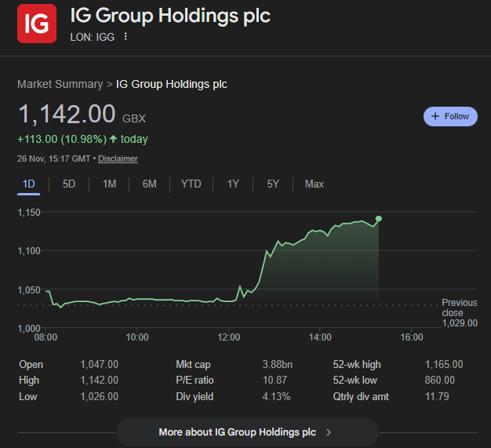Image resolution: width=491 pixels, height=448 pixels.
Task: Open the three-dot options menu beside LON: IGG
Action: click(x=125, y=36)
